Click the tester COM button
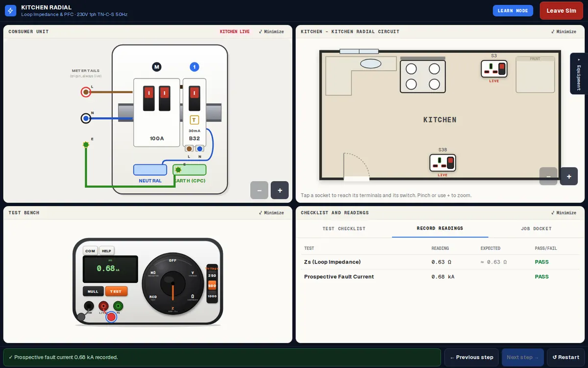The image size is (588, 368). pos(90,251)
